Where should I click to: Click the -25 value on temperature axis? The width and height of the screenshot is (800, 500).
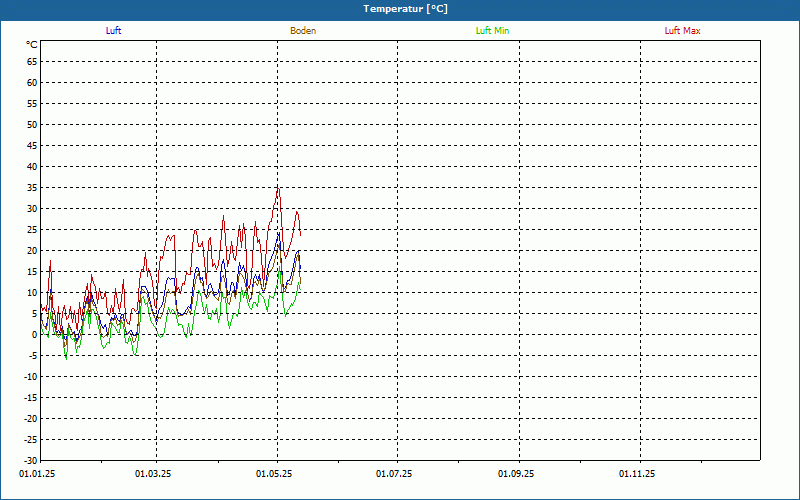pyautogui.click(x=31, y=439)
